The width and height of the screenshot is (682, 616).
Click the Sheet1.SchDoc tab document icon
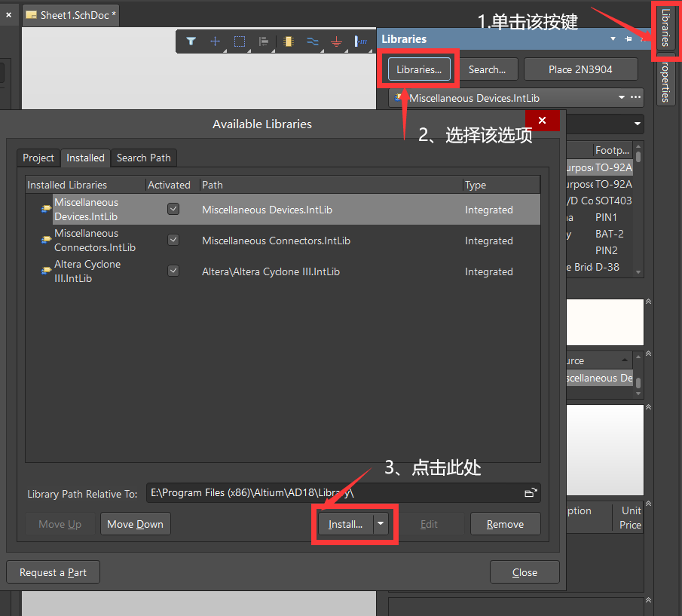(x=32, y=15)
